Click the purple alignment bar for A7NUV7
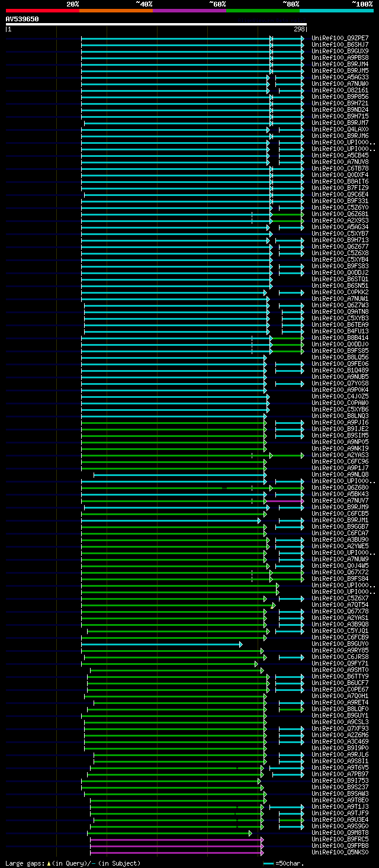 point(284,500)
